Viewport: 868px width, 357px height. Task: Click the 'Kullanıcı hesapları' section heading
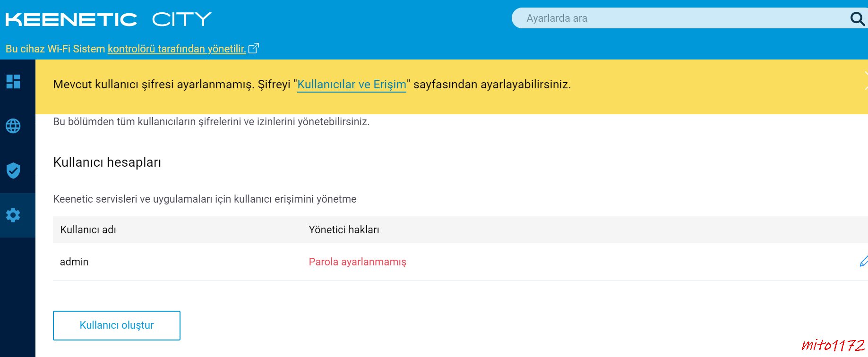point(107,162)
